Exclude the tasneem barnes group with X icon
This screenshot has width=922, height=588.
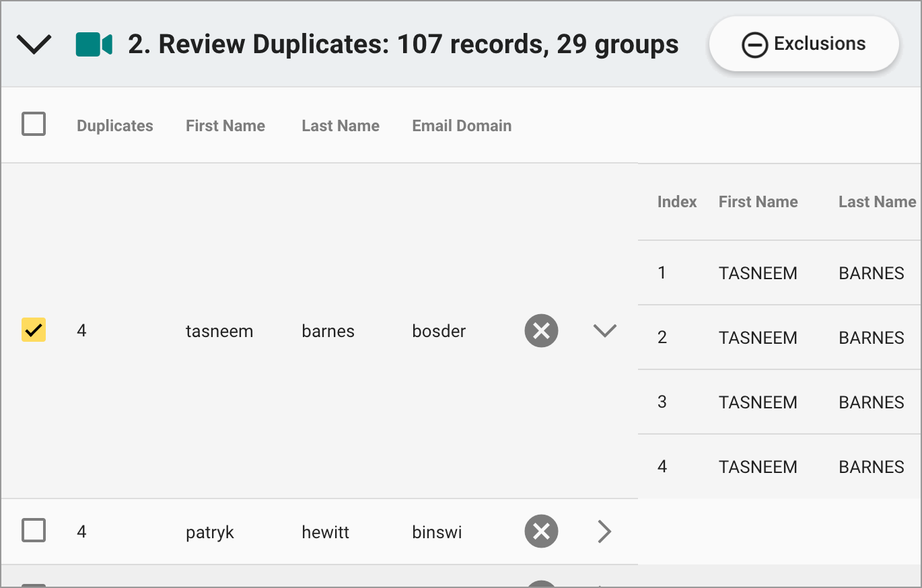[x=541, y=330]
